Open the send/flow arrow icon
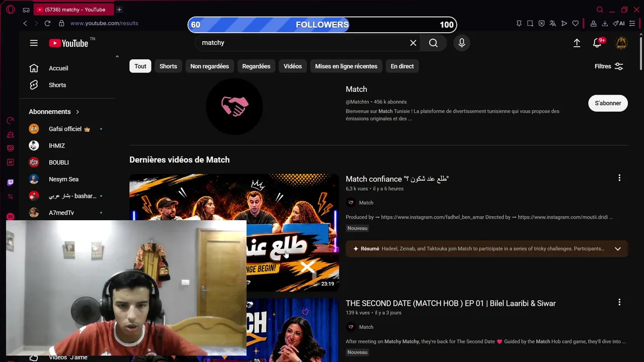 pyautogui.click(x=564, y=23)
